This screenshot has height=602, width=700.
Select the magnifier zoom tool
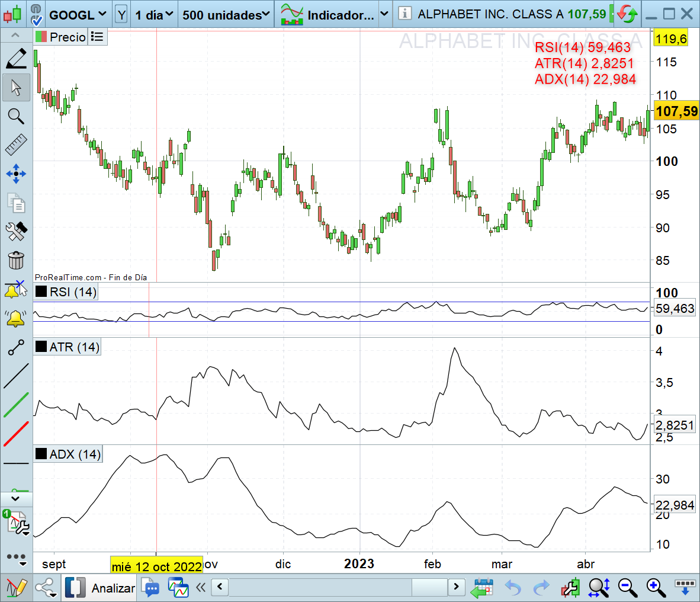point(16,116)
